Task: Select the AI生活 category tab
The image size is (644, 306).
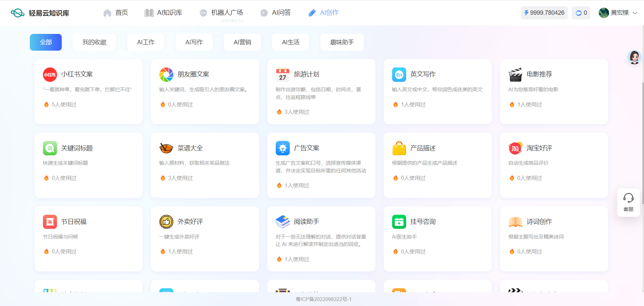Action: (x=290, y=42)
